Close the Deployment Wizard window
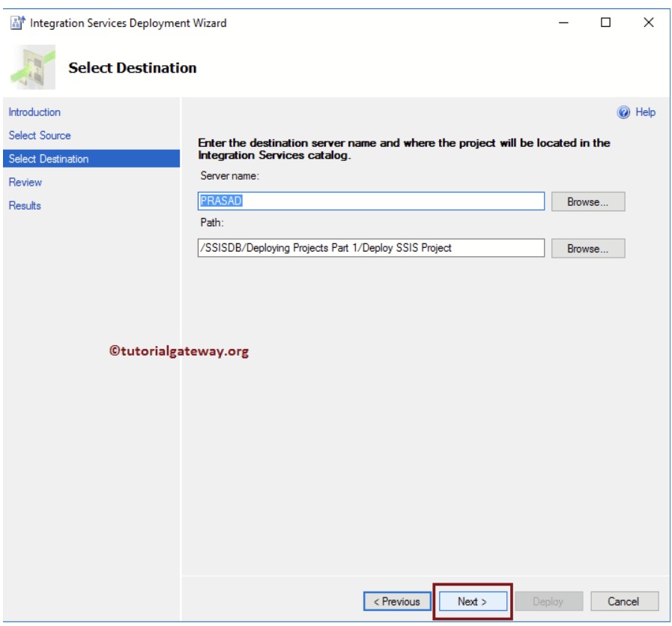Image resolution: width=672 pixels, height=626 pixels. tap(649, 22)
